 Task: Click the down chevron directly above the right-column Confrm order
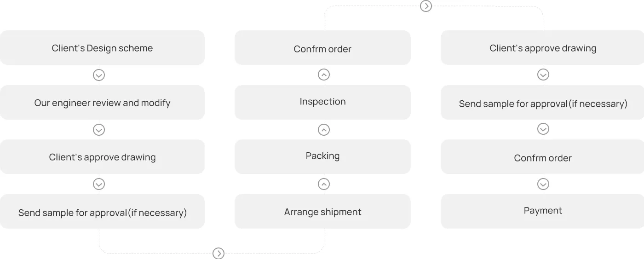click(543, 129)
